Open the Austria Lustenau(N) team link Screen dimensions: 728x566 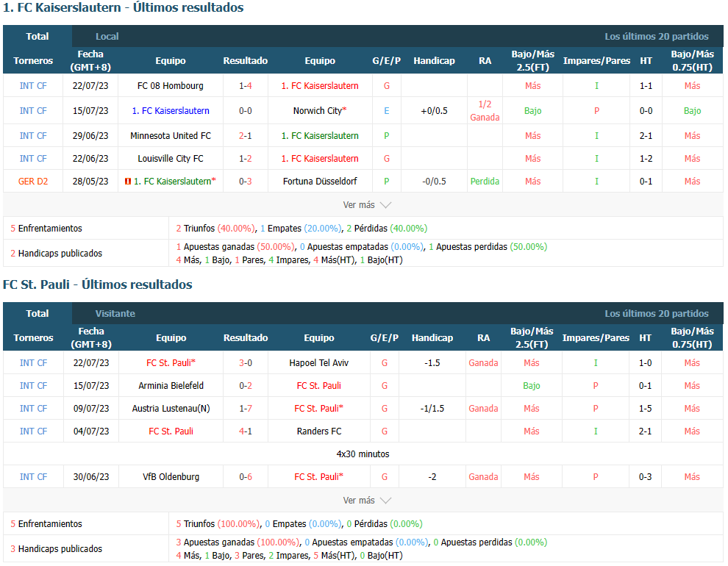(171, 408)
